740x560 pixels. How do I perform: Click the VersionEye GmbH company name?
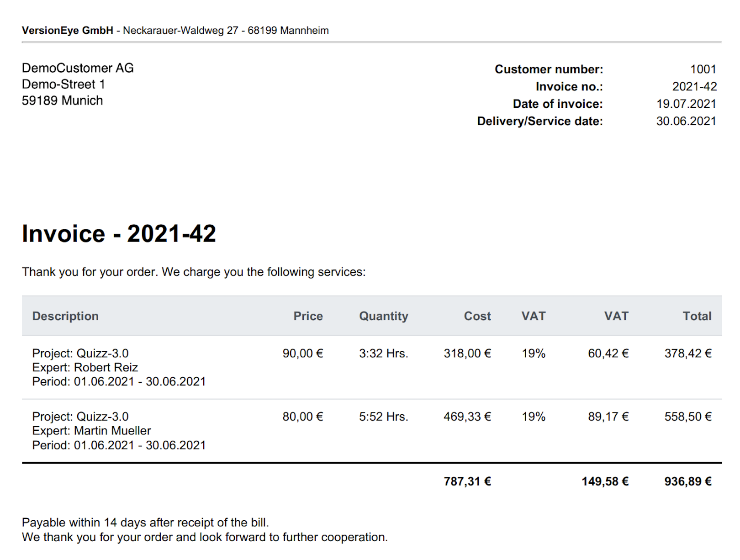pyautogui.click(x=67, y=31)
